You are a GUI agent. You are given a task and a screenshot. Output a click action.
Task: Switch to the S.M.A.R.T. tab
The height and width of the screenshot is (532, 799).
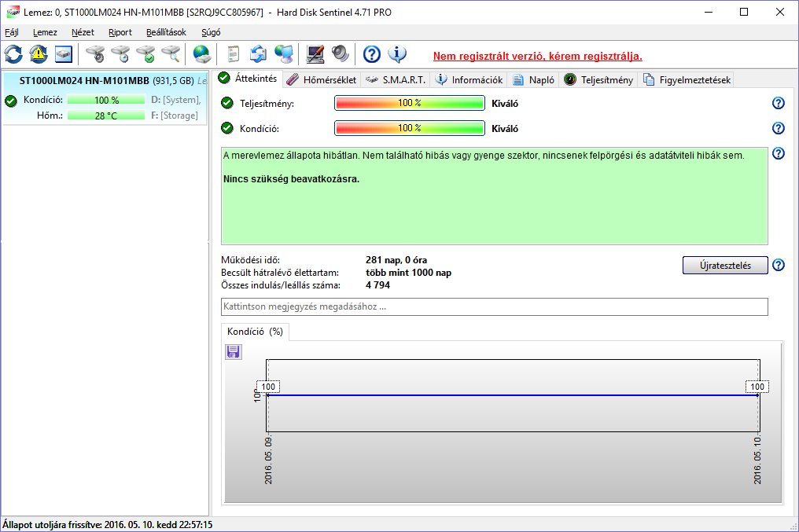(x=396, y=80)
